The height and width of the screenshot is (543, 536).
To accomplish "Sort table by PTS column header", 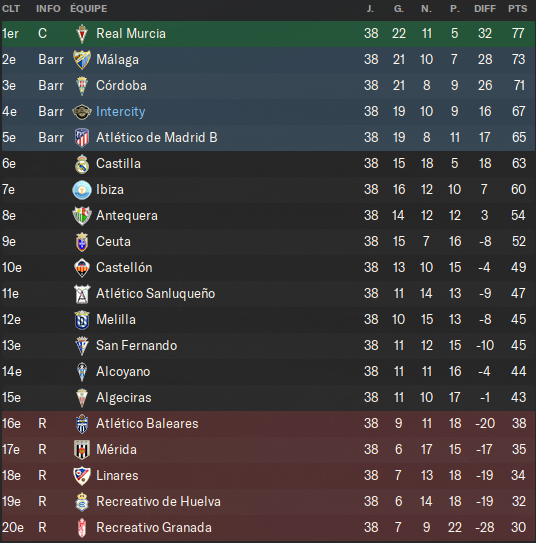I will click(x=518, y=8).
